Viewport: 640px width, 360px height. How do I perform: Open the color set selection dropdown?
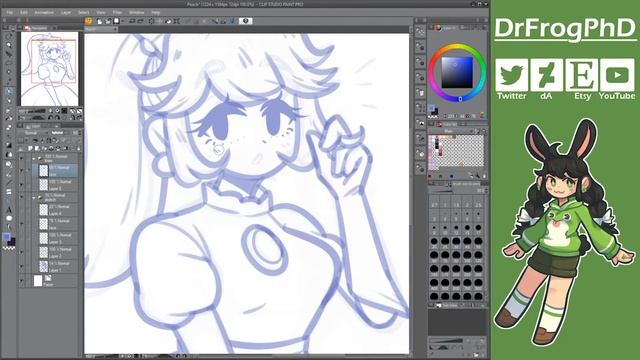[x=472, y=131]
